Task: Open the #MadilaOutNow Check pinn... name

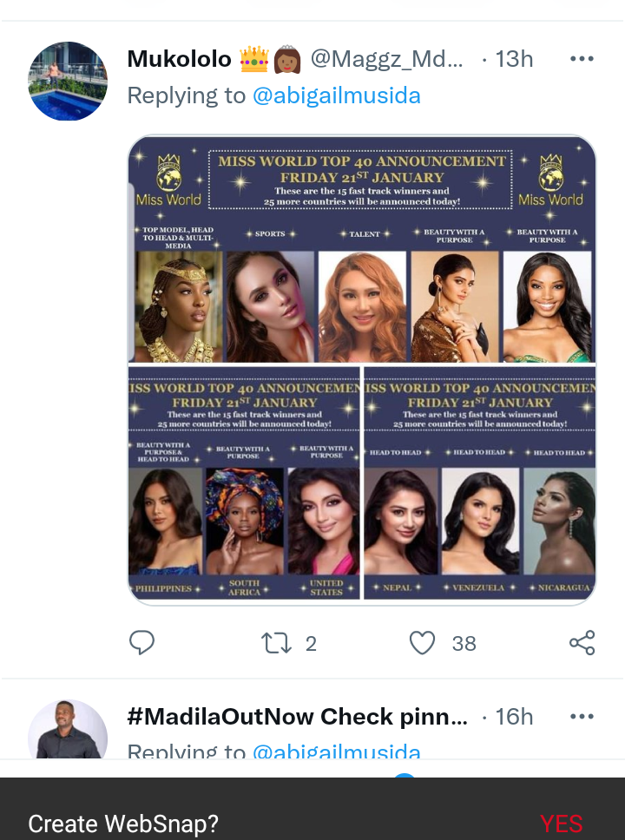Action: [x=298, y=716]
